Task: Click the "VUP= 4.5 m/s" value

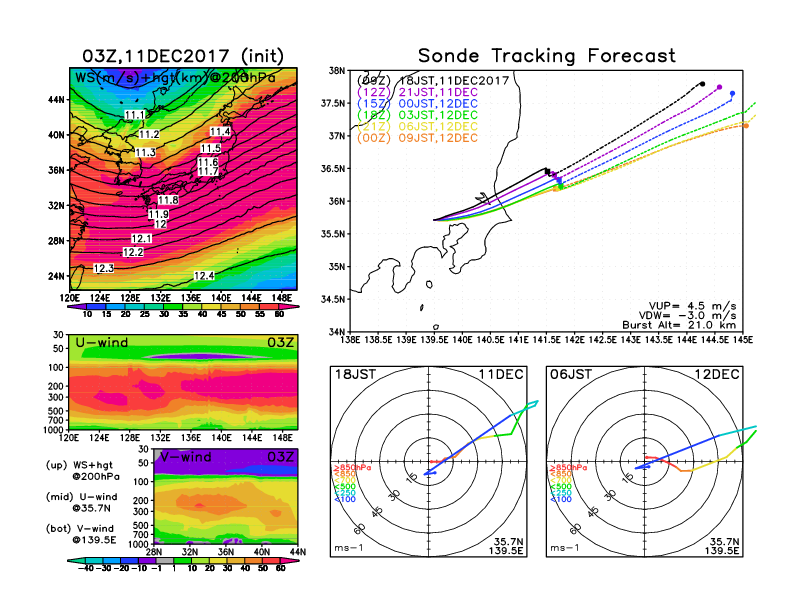Action: (692, 306)
